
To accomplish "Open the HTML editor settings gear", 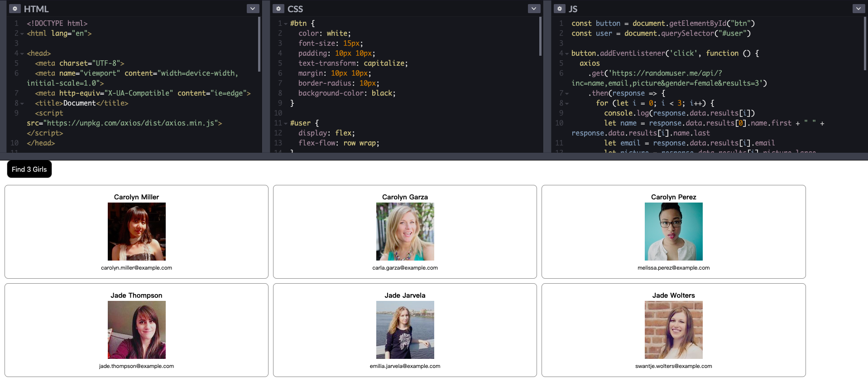I will point(15,9).
